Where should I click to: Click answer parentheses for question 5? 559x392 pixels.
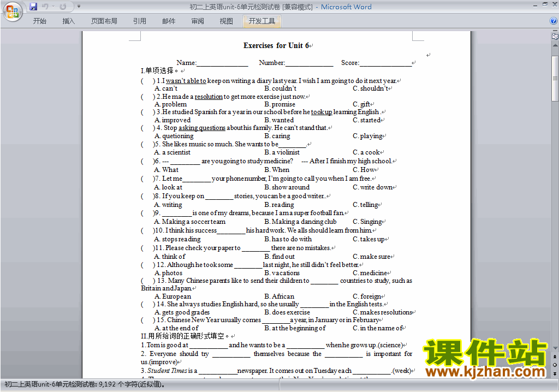[148, 144]
